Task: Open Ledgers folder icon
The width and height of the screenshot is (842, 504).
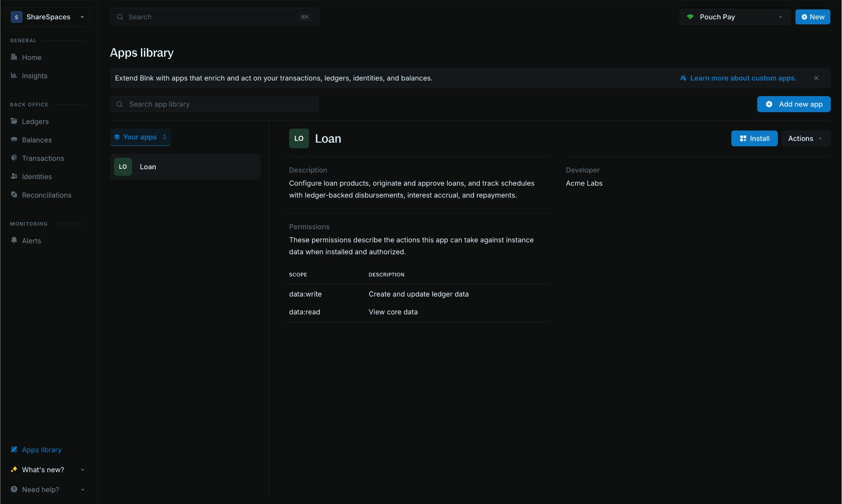Action: coord(14,121)
